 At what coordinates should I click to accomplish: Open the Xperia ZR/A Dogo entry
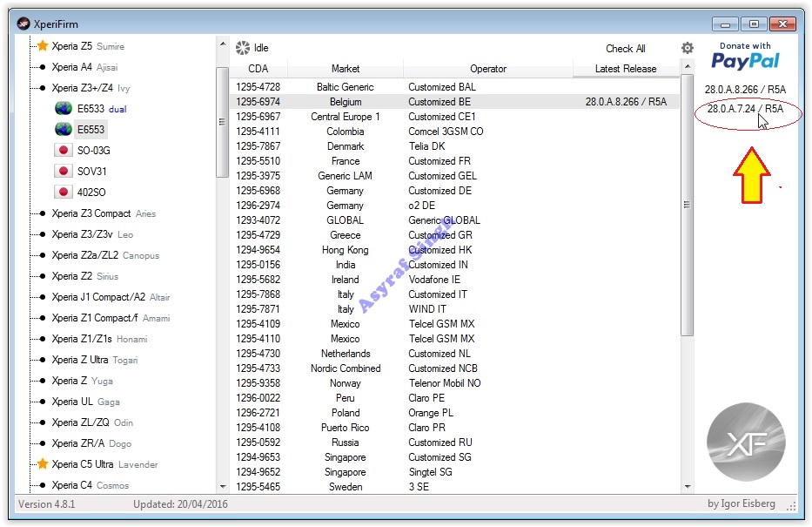tap(91, 443)
